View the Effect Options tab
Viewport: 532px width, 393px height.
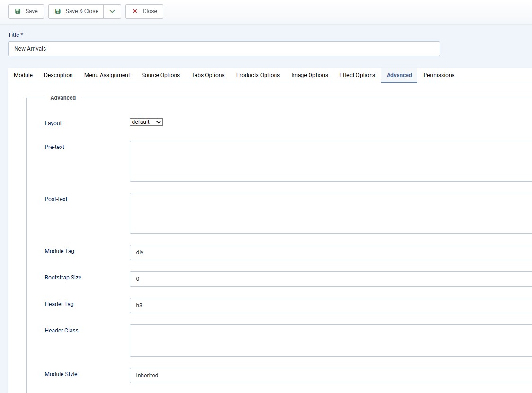[x=357, y=75]
